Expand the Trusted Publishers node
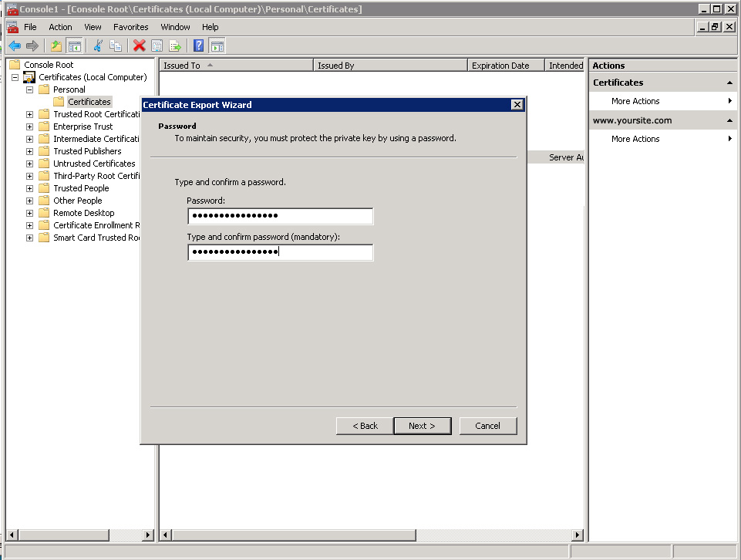Screen dimensions: 741x560 (x=30, y=151)
